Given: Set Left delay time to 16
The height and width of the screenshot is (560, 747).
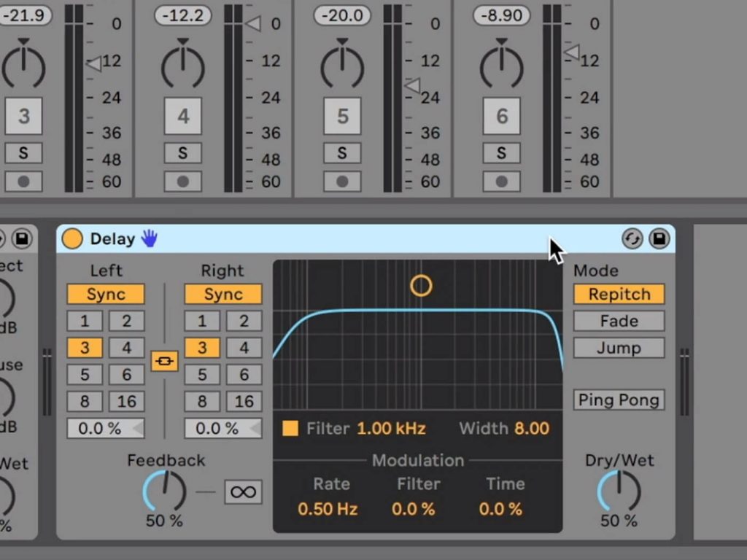Looking at the screenshot, I should 126,402.
